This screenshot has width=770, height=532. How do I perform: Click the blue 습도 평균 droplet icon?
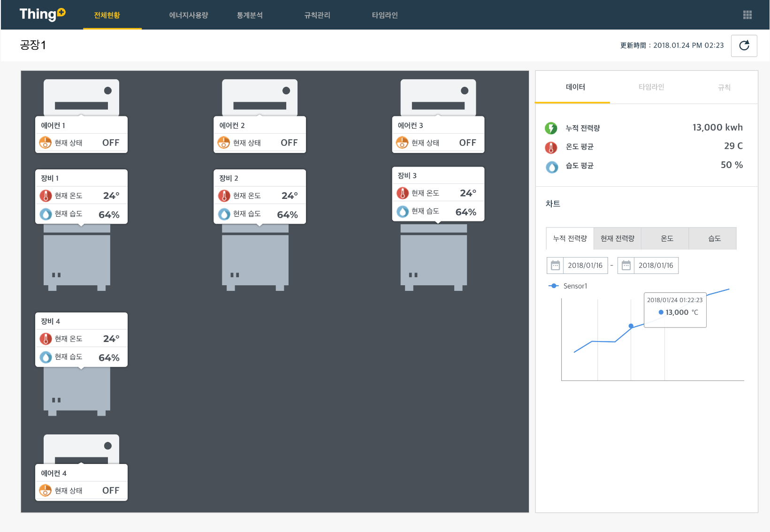tap(552, 167)
